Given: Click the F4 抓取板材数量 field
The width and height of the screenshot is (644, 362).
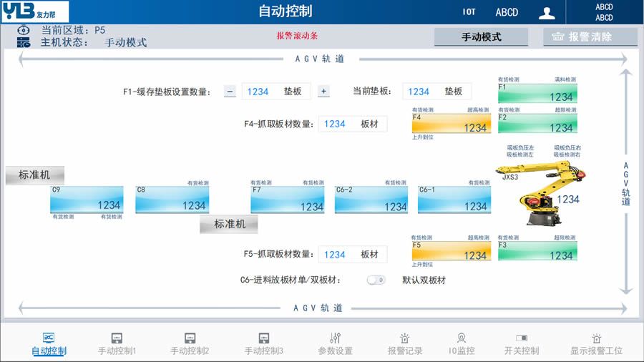Looking at the screenshot, I should pyautogui.click(x=353, y=124).
